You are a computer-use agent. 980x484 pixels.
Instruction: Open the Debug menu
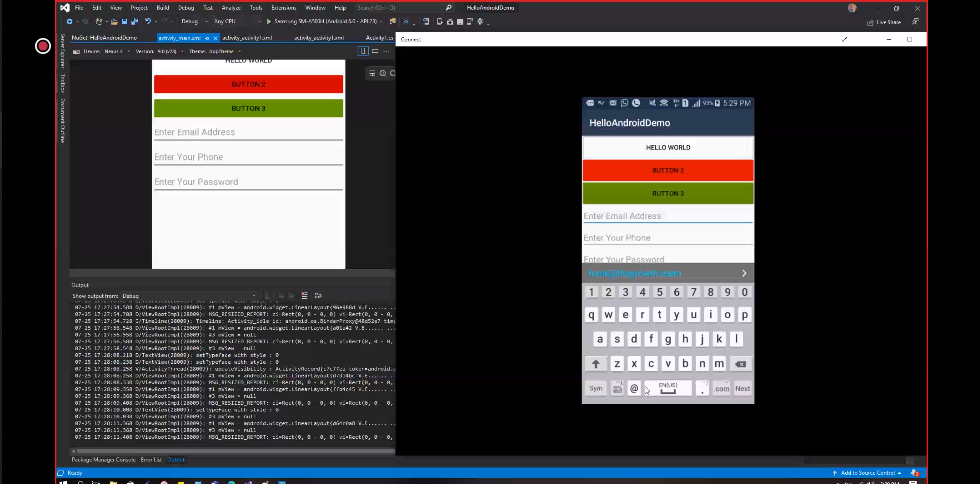click(x=186, y=8)
